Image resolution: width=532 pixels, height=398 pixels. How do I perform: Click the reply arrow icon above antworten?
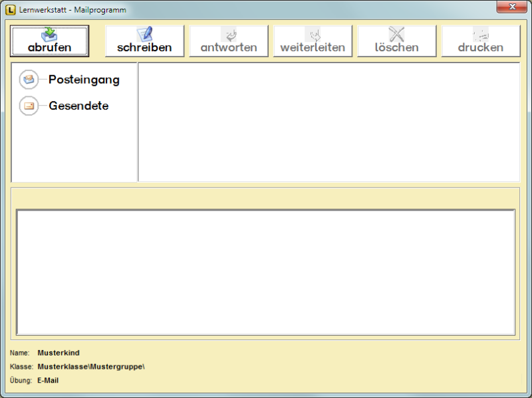tap(229, 35)
